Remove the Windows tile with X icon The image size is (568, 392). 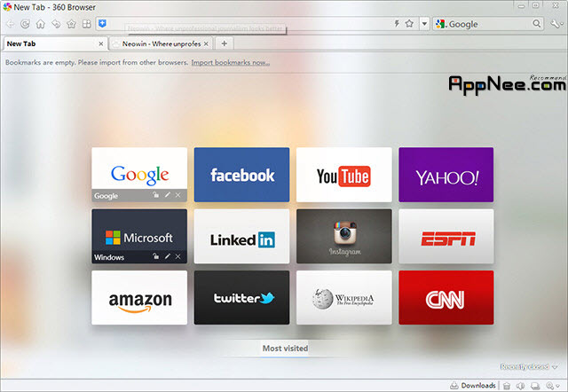[177, 256]
